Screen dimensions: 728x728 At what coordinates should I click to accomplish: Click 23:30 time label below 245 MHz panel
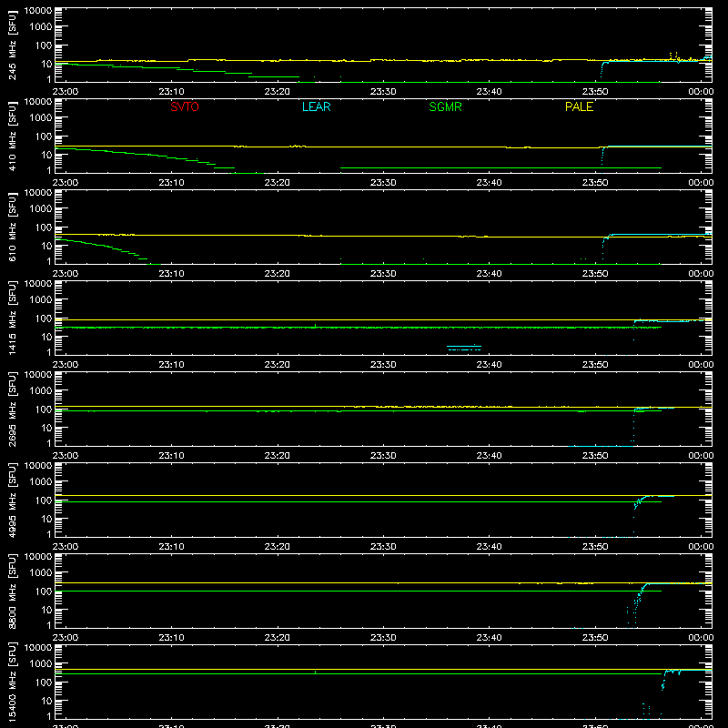(383, 92)
